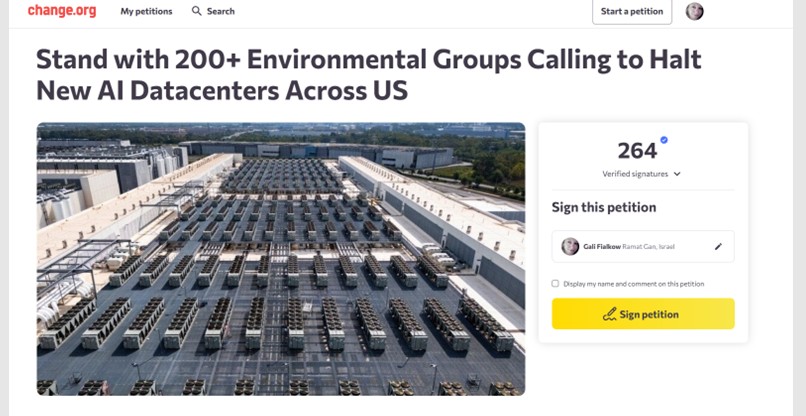The width and height of the screenshot is (806, 416).
Task: Click the 'Display my name and comment' label
Action: tap(634, 283)
